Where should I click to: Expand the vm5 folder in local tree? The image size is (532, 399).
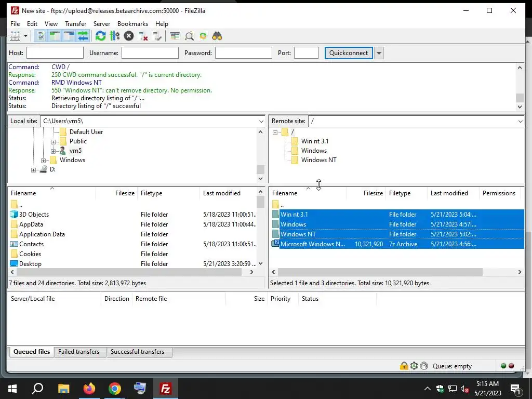point(54,151)
